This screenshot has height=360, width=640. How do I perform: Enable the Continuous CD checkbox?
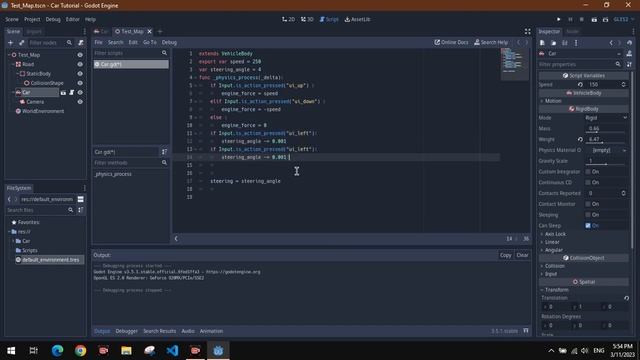click(588, 182)
